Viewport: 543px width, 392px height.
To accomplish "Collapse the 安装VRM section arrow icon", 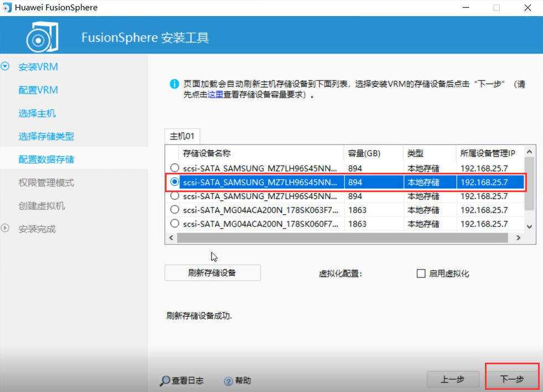I will click(x=5, y=66).
